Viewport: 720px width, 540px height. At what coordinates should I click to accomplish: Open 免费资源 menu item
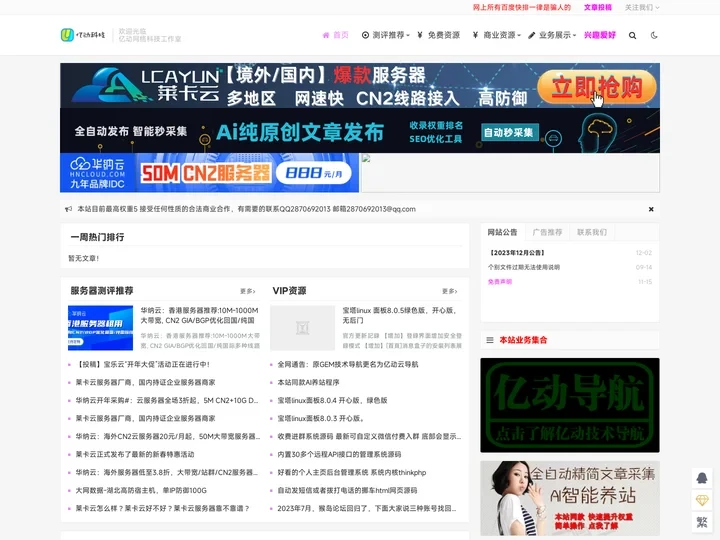439,35
